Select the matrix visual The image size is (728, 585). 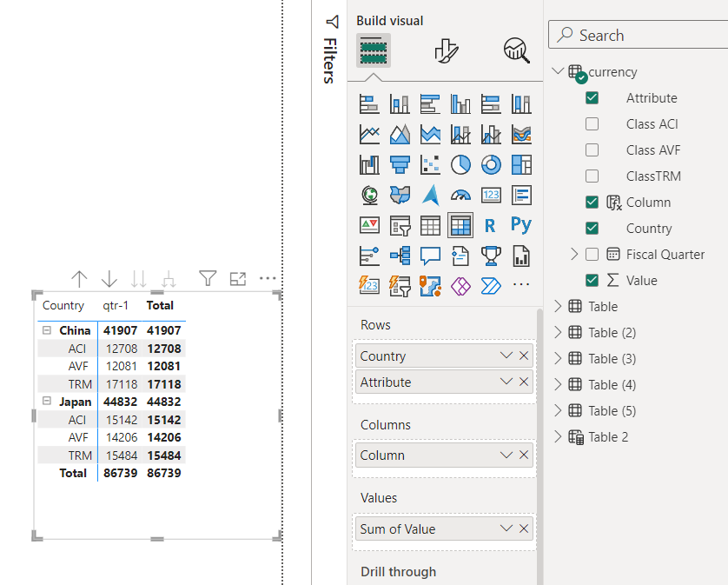(x=460, y=225)
